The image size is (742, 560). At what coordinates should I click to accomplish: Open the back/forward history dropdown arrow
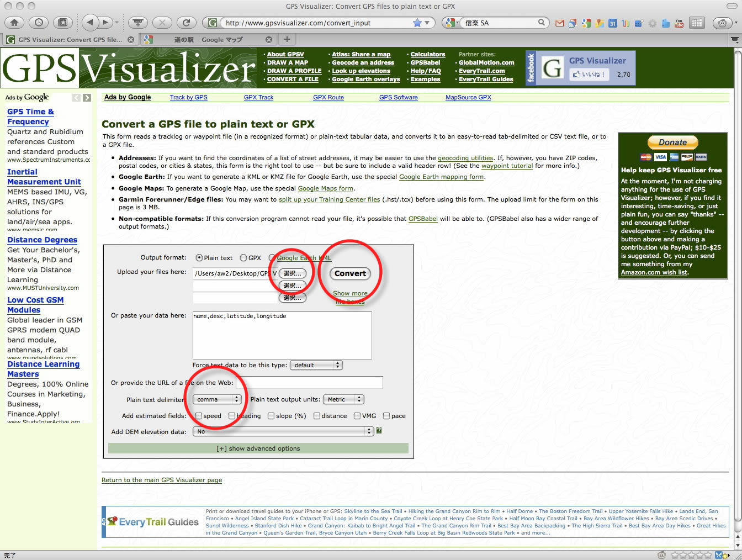[116, 23]
